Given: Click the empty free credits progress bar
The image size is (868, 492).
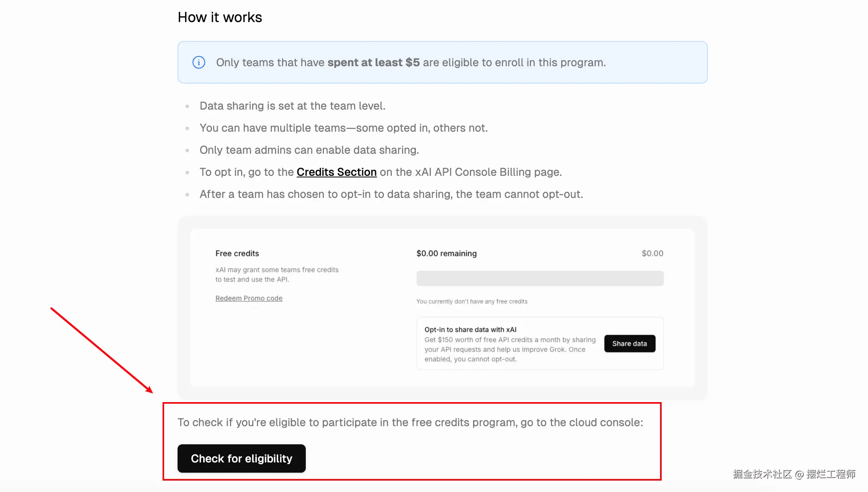Looking at the screenshot, I should (540, 278).
